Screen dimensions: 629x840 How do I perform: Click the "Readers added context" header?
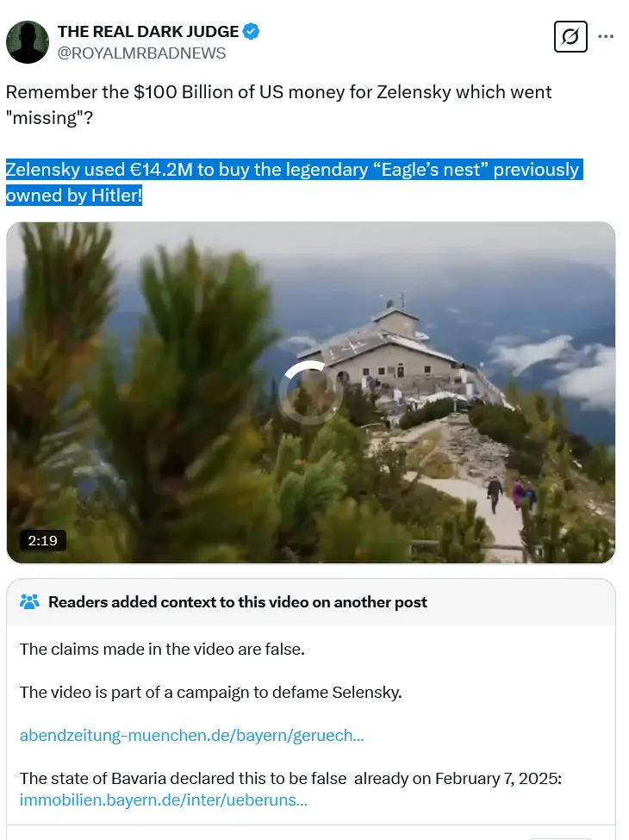click(x=238, y=601)
